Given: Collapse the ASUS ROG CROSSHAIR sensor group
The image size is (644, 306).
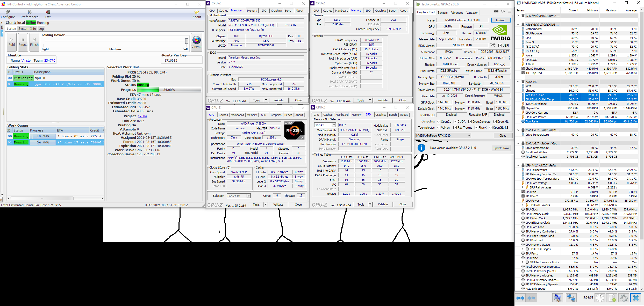Looking at the screenshot, I should pos(518,25).
